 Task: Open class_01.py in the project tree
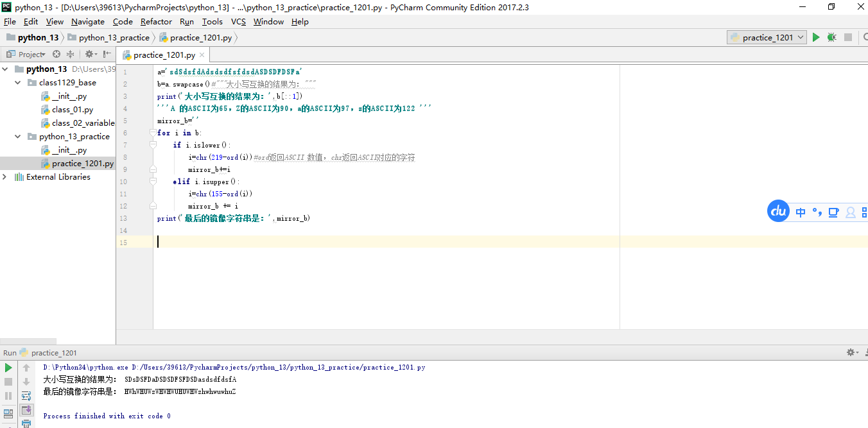[72, 110]
